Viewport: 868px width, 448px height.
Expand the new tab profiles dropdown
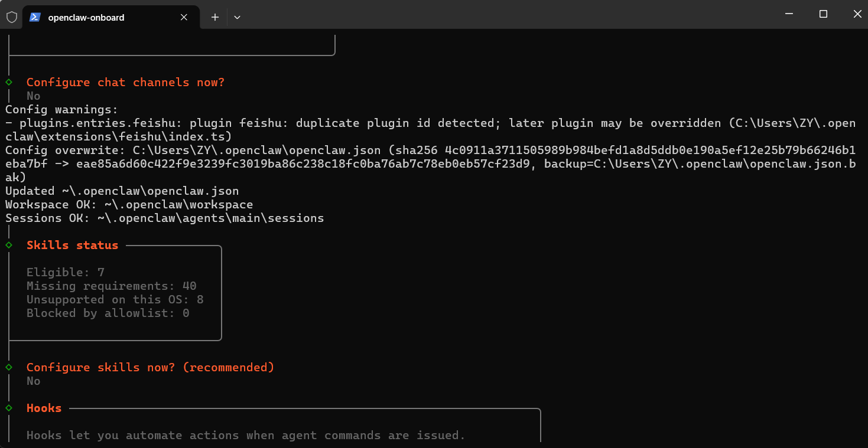[237, 17]
